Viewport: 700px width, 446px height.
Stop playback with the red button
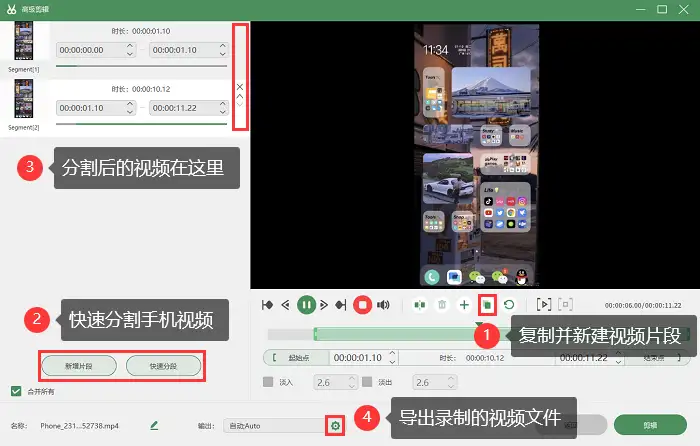pyautogui.click(x=362, y=305)
